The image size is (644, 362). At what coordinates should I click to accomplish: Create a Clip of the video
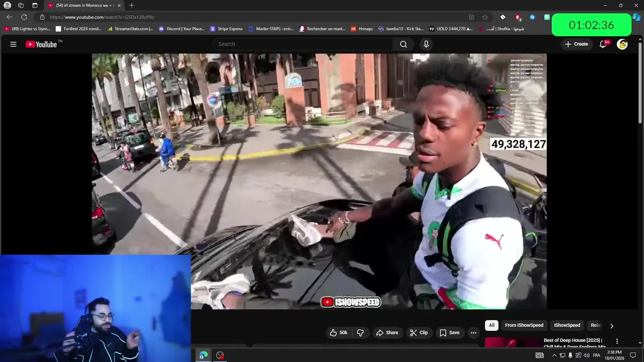click(x=419, y=332)
